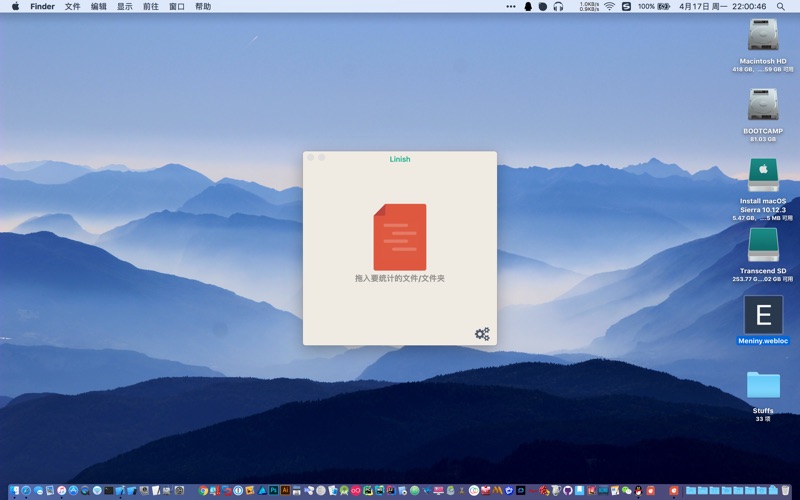Click the QQ penguin menu bar icon
This screenshot has height=500, width=800.
coord(528,6)
